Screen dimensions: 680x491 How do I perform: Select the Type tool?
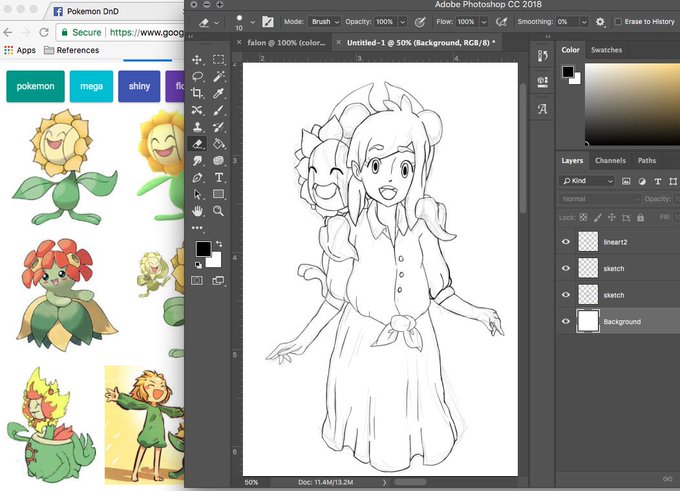coord(219,177)
